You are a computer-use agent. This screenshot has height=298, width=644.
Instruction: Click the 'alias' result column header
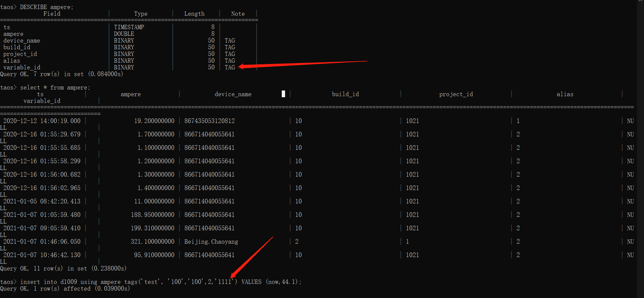click(565, 94)
